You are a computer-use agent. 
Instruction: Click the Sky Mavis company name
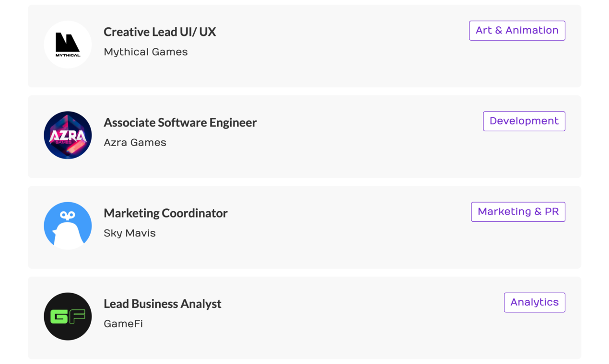[129, 233]
